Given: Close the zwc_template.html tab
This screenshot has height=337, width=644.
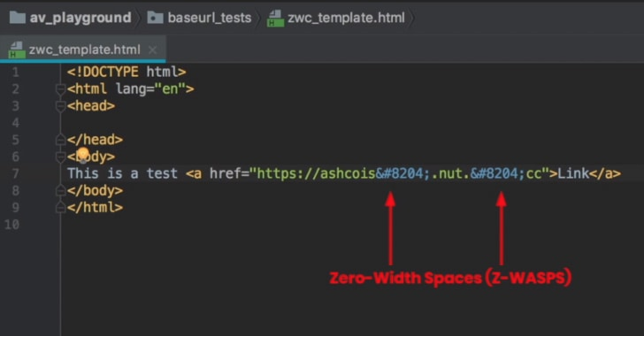Looking at the screenshot, I should coord(152,50).
